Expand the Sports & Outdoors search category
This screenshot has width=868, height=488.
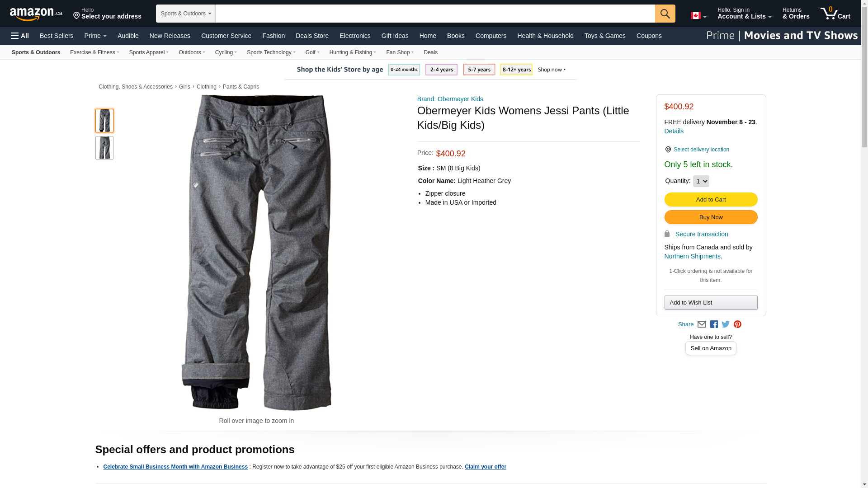coord(185,14)
